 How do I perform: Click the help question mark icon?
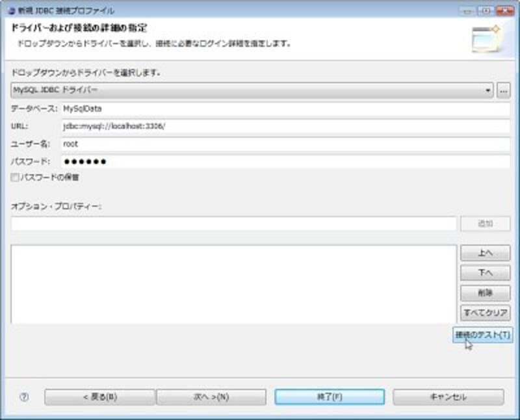[24, 397]
